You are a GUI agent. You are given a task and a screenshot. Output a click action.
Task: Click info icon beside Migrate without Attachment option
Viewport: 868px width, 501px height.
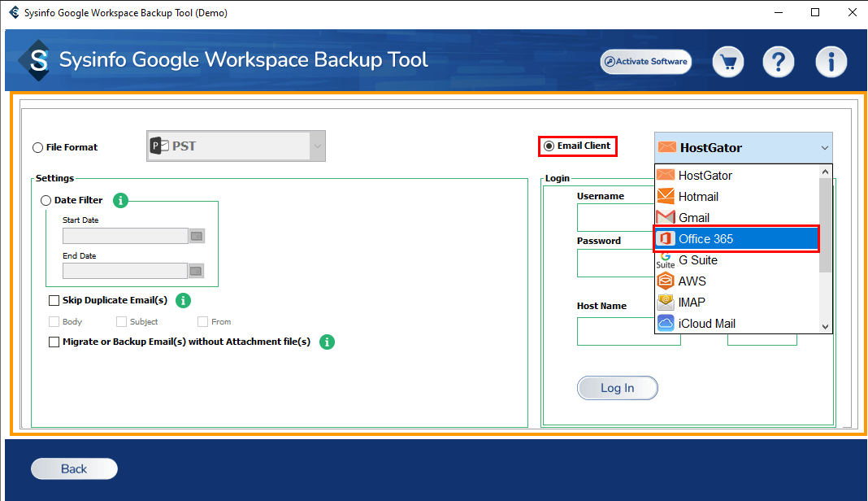coord(327,342)
